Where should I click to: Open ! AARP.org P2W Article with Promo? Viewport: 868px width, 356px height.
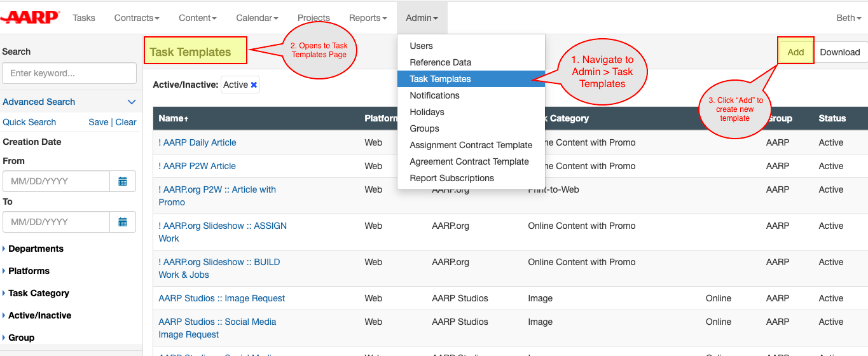pyautogui.click(x=217, y=196)
